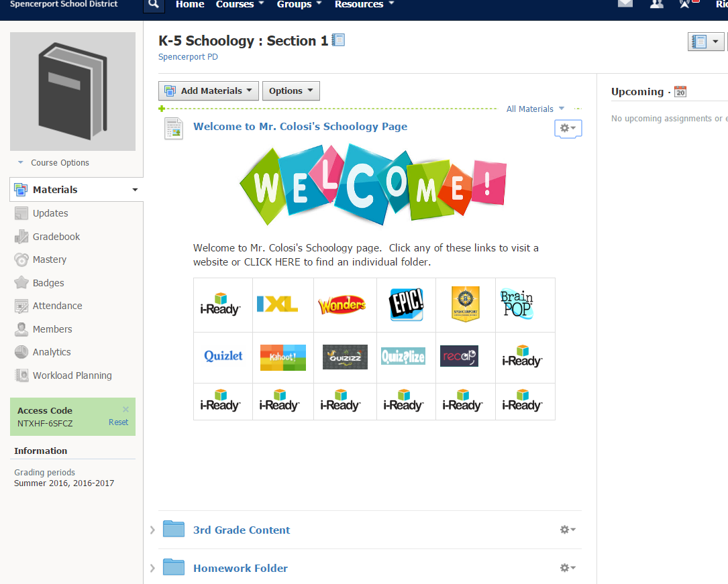This screenshot has height=584, width=728.
Task: Open Welcome to Mr. Colosi's Schoology Page link
Action: click(x=300, y=127)
